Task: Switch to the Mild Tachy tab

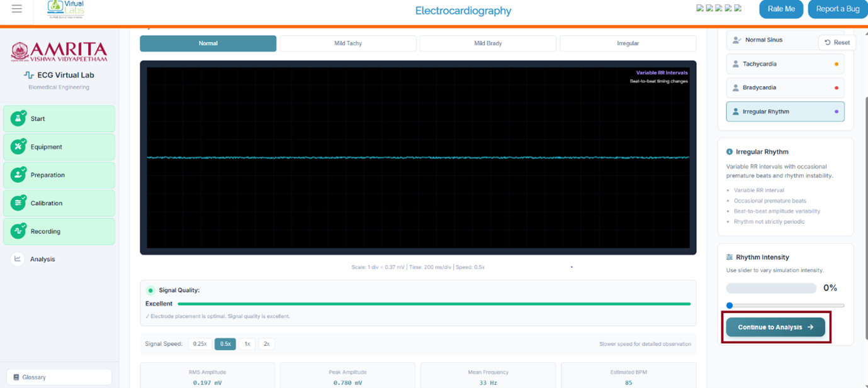Action: 347,43
